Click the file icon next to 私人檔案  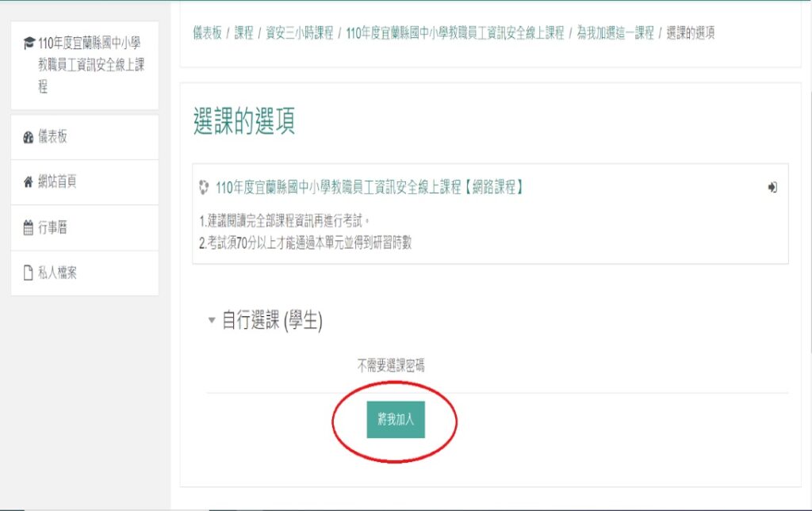coord(29,273)
